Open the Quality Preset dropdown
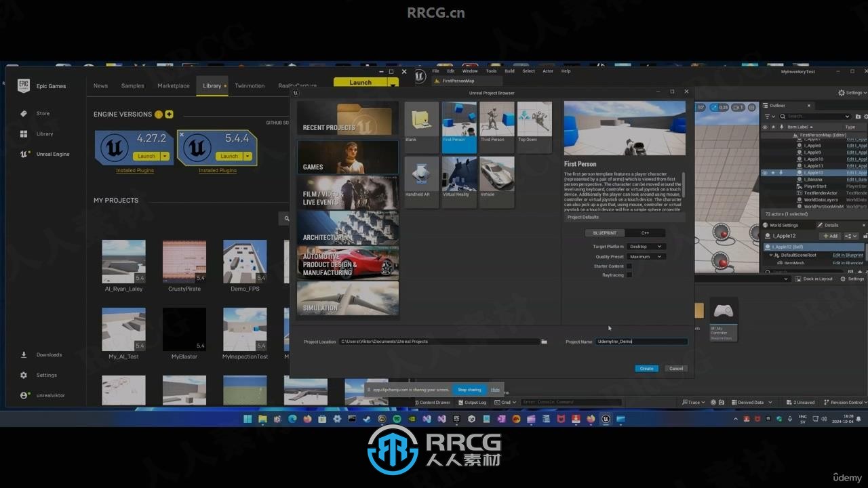Image resolution: width=868 pixels, height=488 pixels. coord(646,257)
